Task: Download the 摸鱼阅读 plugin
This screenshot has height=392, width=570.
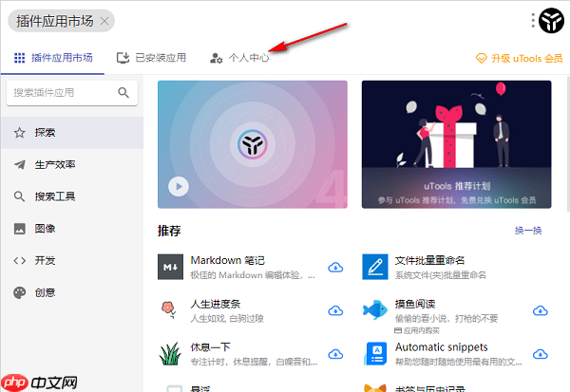Action: [x=541, y=310]
